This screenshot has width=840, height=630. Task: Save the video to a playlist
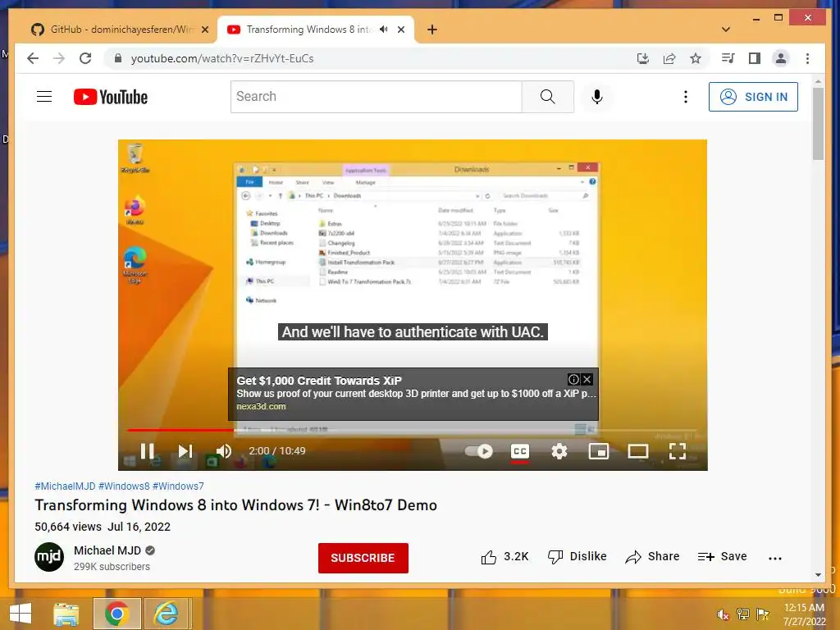pos(722,557)
